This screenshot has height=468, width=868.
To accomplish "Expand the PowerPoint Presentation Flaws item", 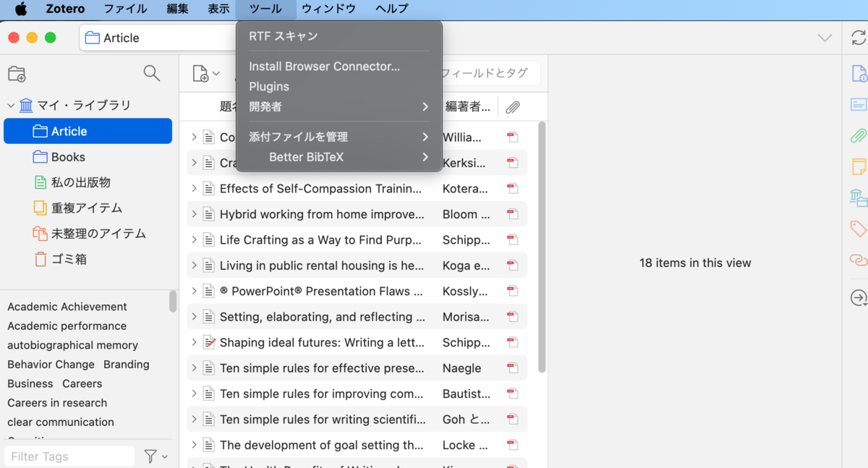I will 194,292.
